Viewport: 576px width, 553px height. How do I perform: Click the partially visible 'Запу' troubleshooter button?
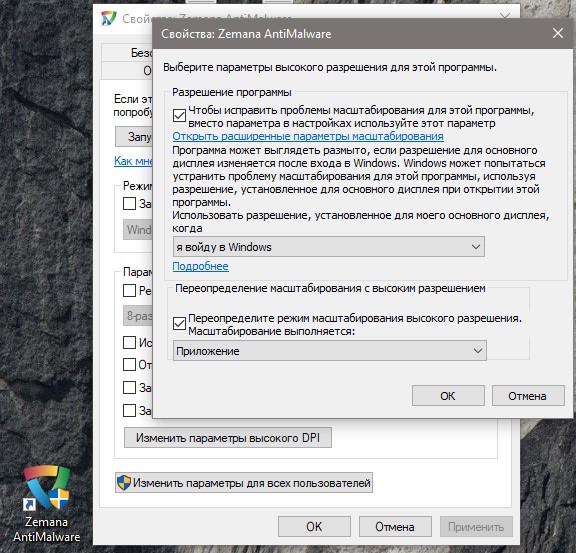pyautogui.click(x=134, y=137)
